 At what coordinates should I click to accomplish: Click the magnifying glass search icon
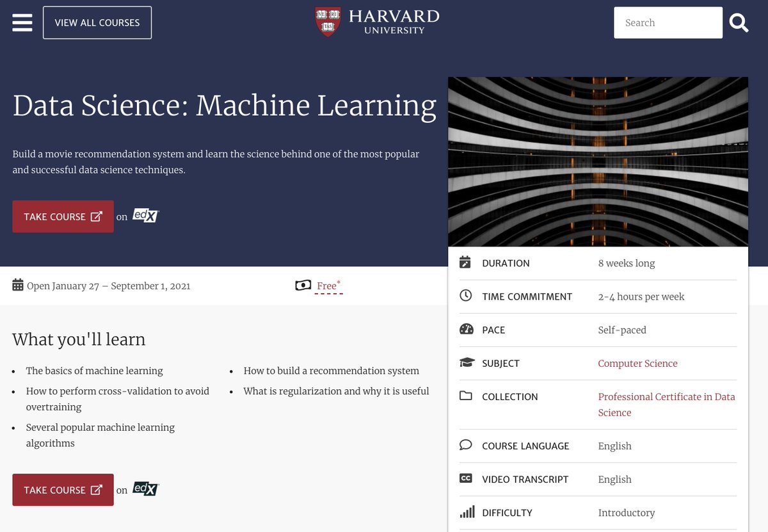pos(739,23)
